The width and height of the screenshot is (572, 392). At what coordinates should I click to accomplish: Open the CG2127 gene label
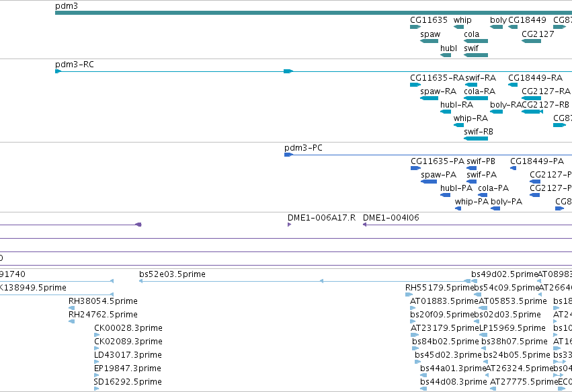(538, 34)
